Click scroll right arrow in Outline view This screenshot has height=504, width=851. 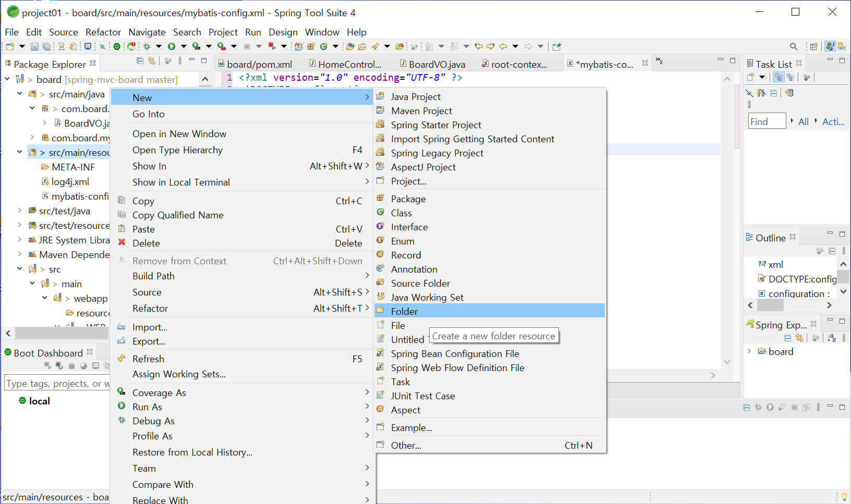(x=829, y=305)
